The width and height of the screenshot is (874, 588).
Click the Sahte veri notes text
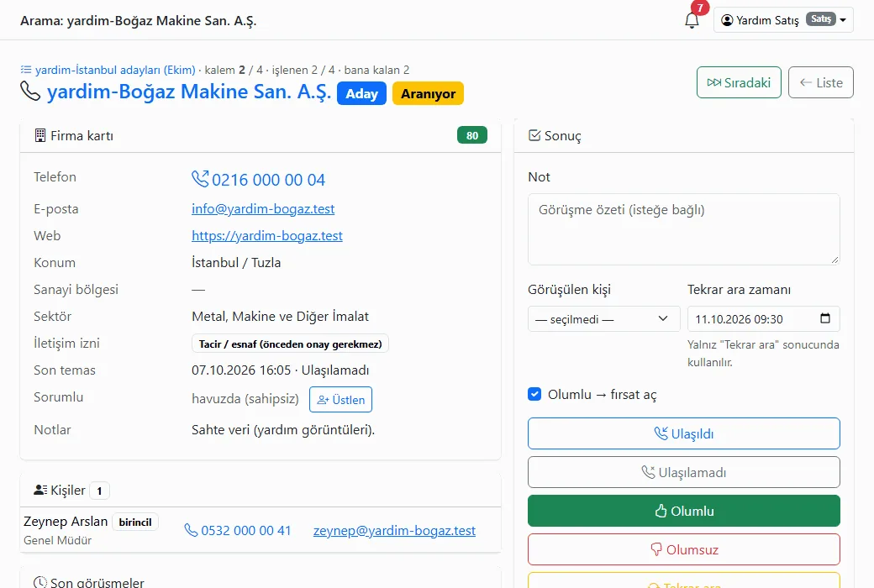[283, 430]
